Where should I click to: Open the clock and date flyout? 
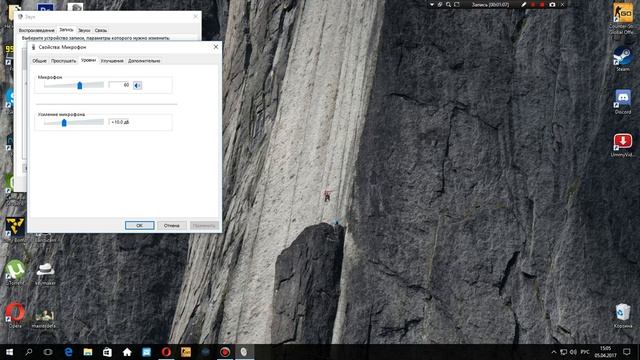click(x=605, y=352)
